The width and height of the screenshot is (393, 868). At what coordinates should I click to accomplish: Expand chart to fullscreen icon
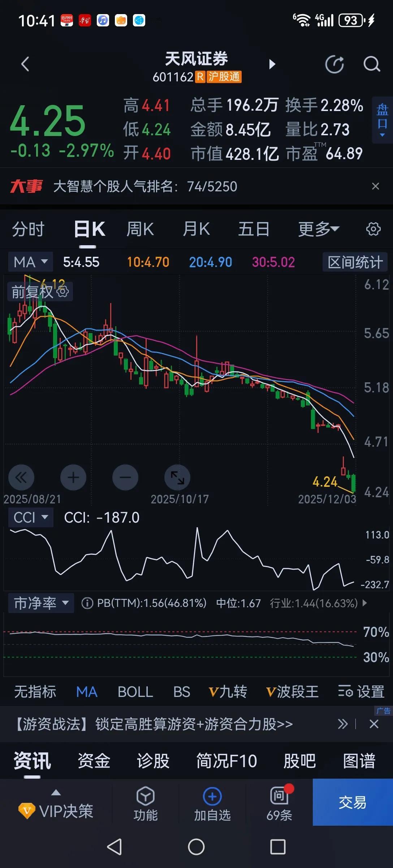point(177,477)
